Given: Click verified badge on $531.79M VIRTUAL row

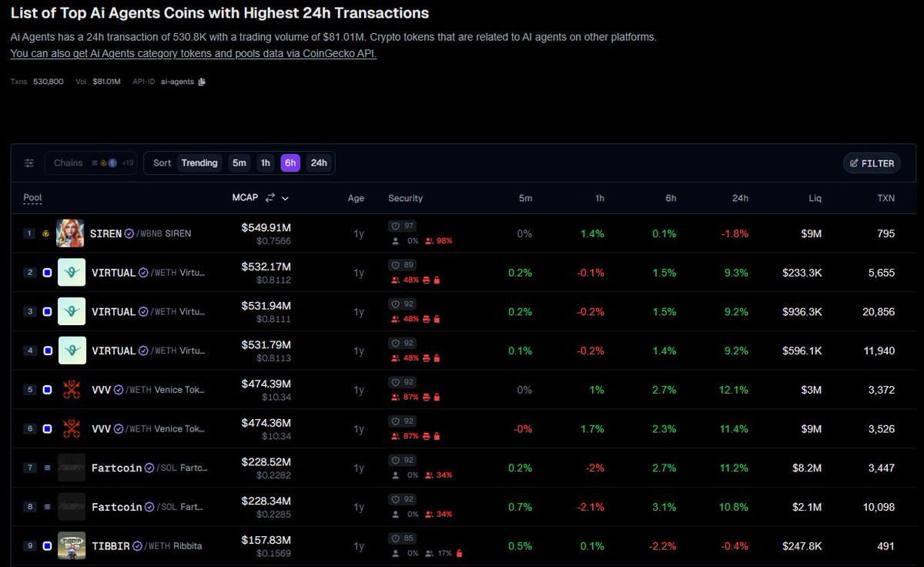Looking at the screenshot, I should point(142,351).
